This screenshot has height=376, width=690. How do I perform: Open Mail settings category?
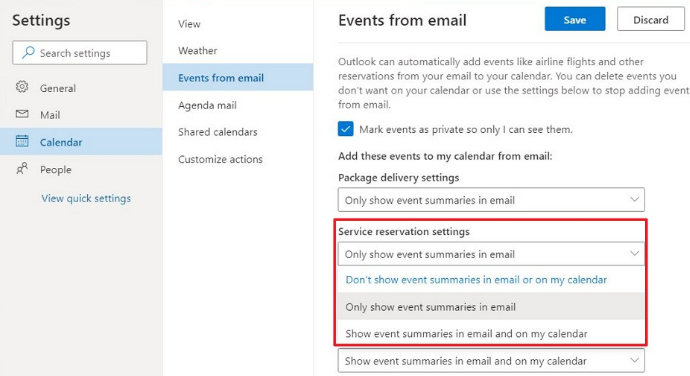[x=81, y=115]
